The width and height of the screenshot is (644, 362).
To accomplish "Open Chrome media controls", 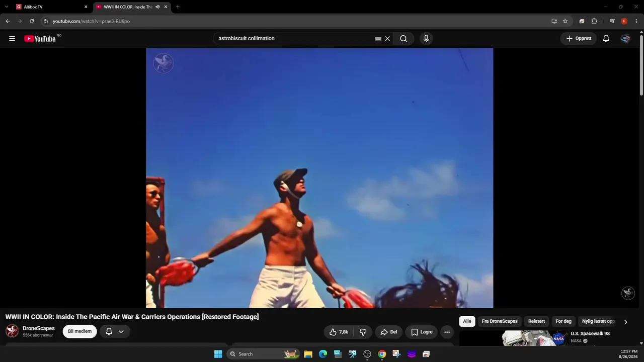I will pyautogui.click(x=612, y=21).
